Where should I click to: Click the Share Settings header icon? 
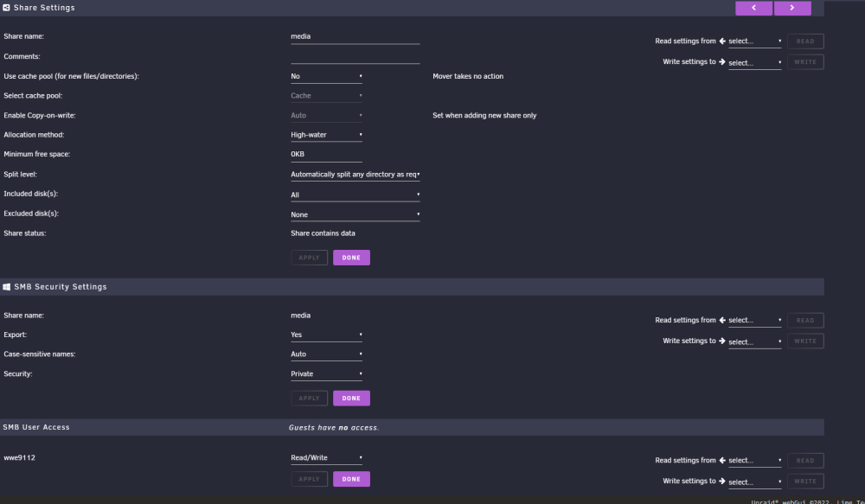click(7, 8)
